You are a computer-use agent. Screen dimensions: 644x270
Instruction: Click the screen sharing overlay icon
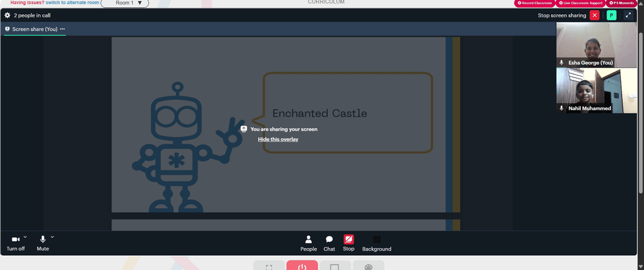click(243, 129)
